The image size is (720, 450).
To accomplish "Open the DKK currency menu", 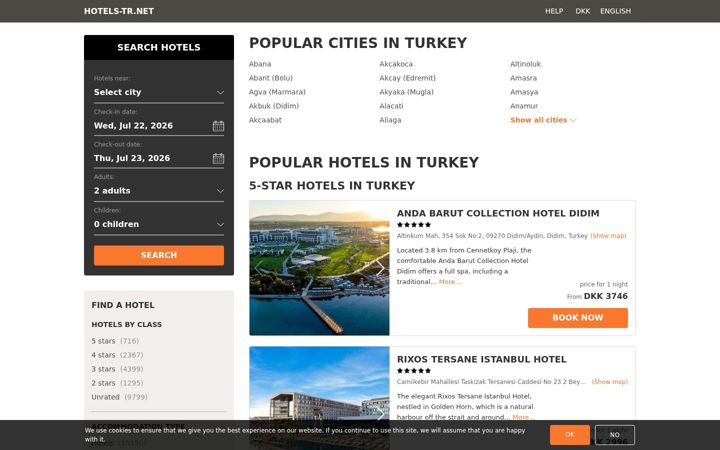I will (583, 11).
